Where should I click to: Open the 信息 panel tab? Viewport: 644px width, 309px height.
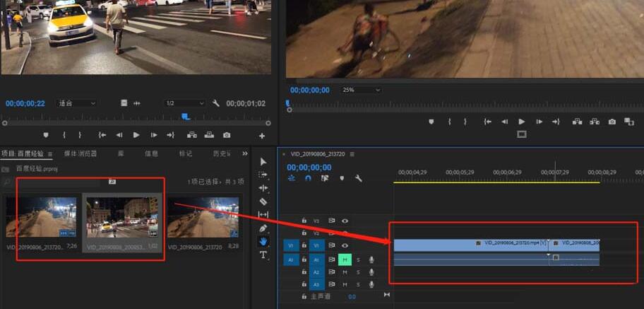151,153
